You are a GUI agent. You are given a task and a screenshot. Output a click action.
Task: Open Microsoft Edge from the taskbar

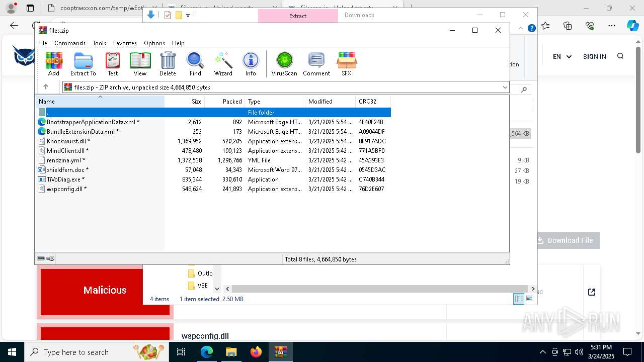pos(207,352)
